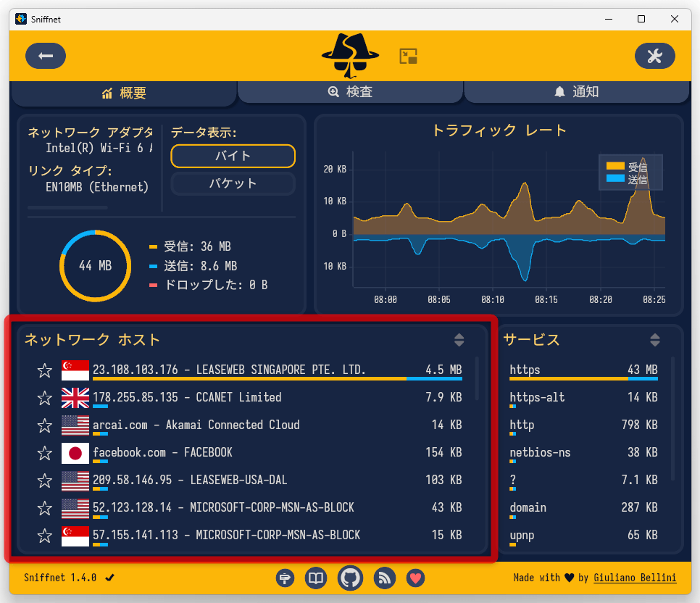Click the ドロップした: 0 B statistic
The image size is (700, 603).
209,285
